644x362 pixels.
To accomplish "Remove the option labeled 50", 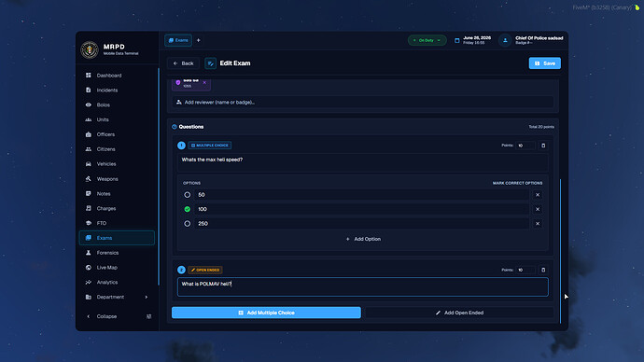I will (538, 195).
